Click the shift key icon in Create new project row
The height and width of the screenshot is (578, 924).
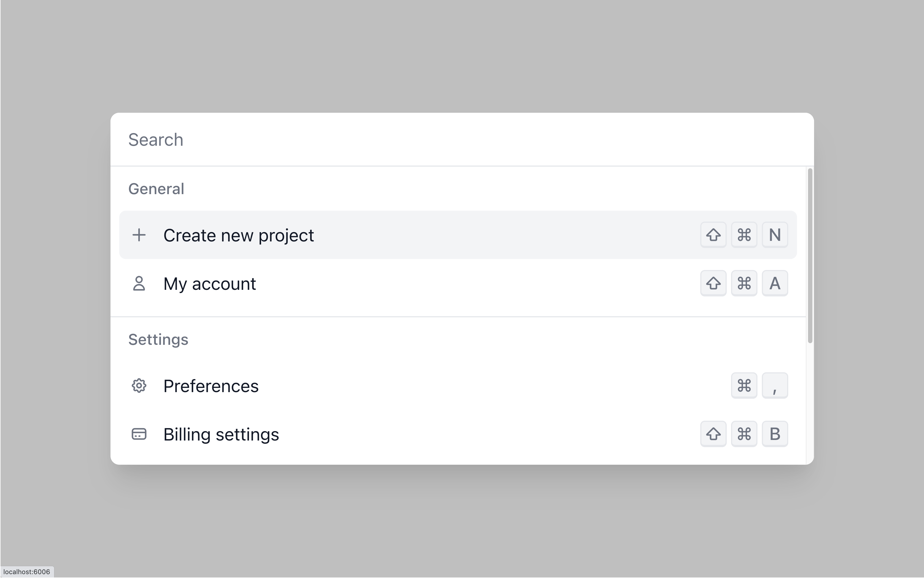[713, 235]
